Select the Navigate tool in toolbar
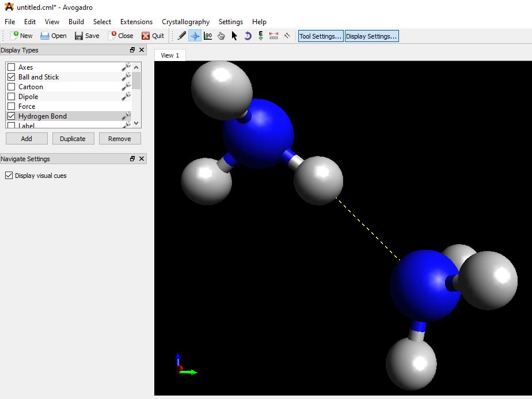 coord(195,36)
